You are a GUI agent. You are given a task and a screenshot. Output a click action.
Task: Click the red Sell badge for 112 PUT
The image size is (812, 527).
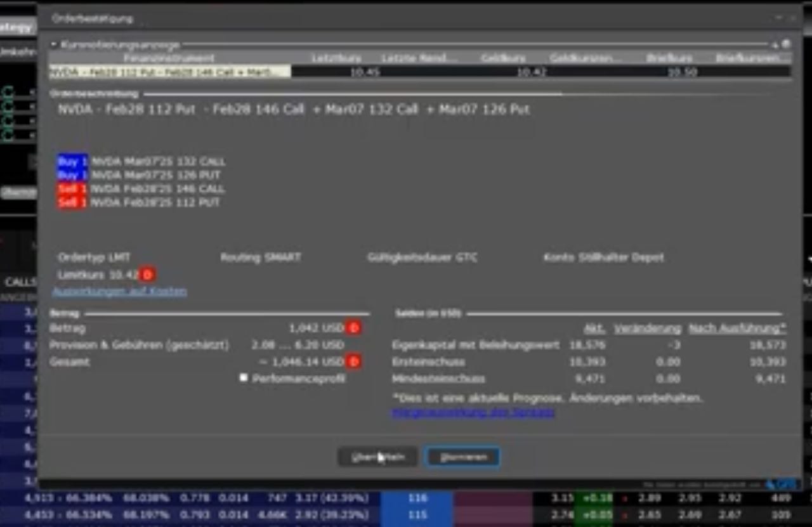72,202
